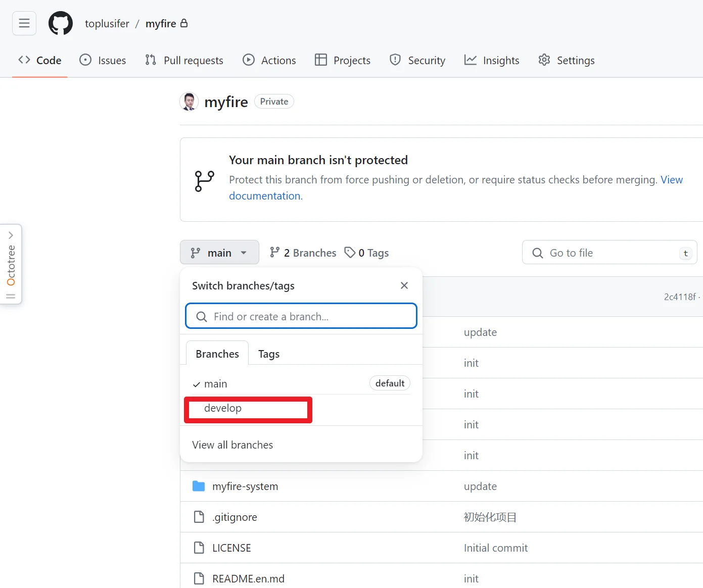Viewport: 703px width, 588px height.
Task: Toggle the main branch dropdown button
Action: click(219, 253)
